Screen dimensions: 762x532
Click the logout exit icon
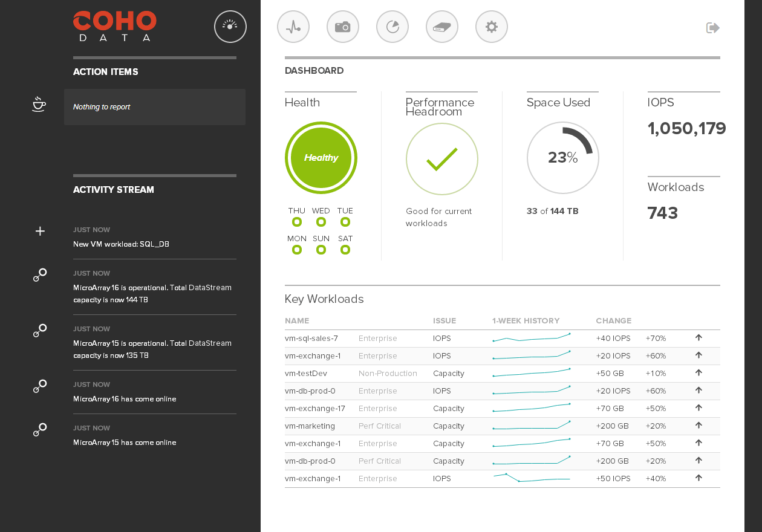coord(712,28)
